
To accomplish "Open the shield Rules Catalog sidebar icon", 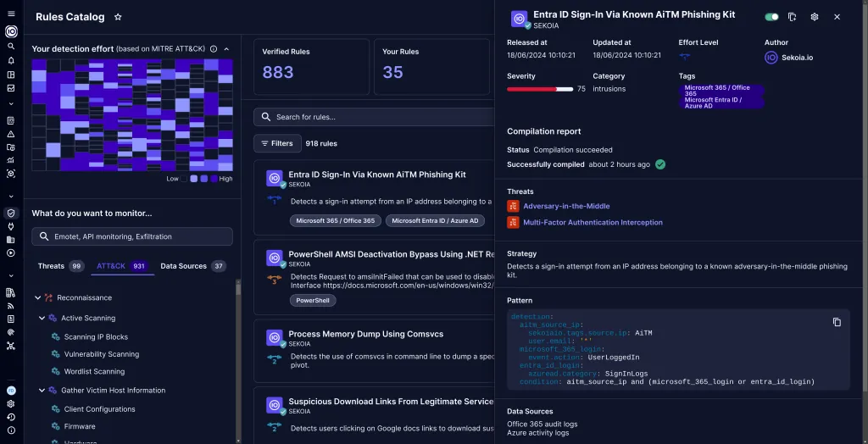I will 11,214.
